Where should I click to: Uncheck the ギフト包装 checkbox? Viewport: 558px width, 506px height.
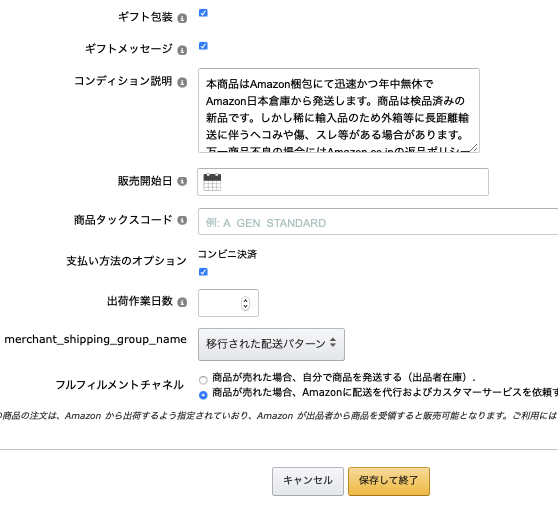point(203,13)
